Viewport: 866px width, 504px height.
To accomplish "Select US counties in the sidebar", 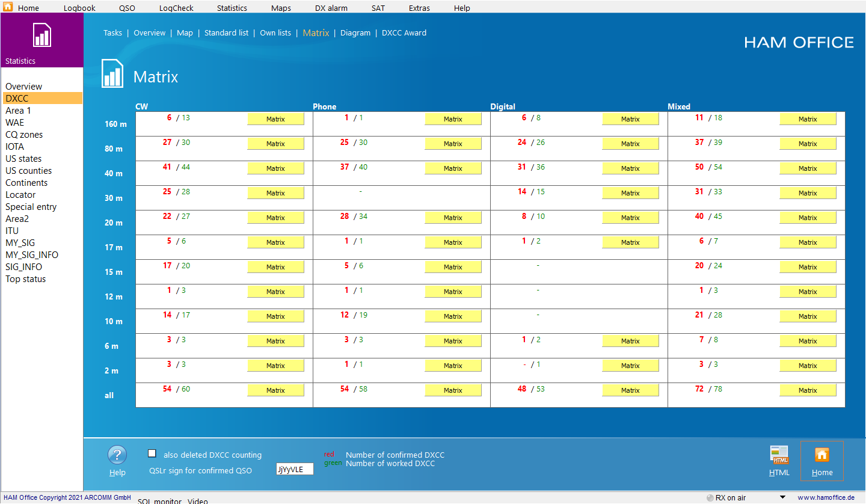I will point(29,171).
